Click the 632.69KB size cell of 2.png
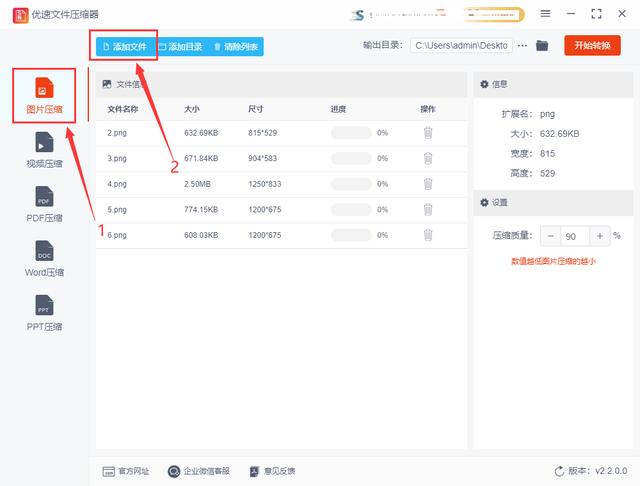 click(x=201, y=133)
